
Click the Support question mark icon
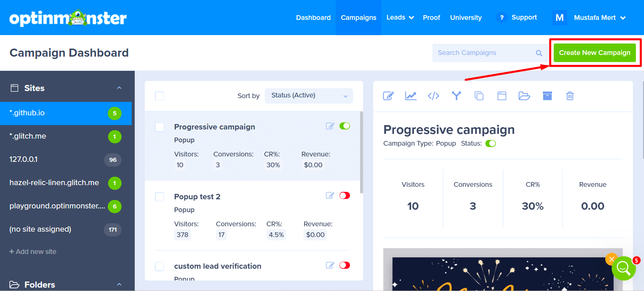coord(502,18)
